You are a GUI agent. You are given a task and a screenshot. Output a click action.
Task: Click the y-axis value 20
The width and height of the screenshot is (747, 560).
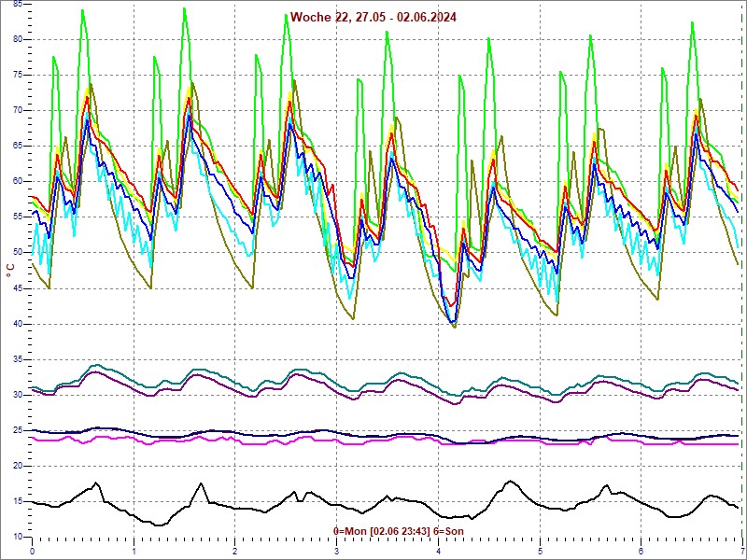click(18, 466)
